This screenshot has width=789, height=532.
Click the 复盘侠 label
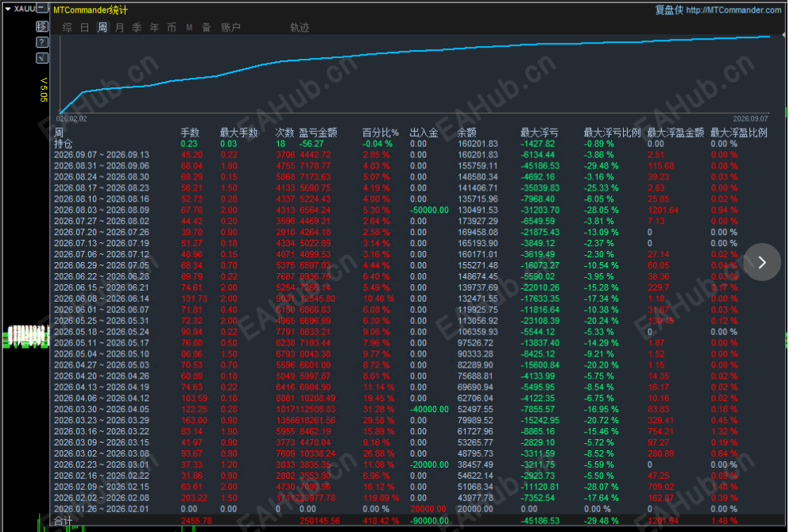coord(669,10)
